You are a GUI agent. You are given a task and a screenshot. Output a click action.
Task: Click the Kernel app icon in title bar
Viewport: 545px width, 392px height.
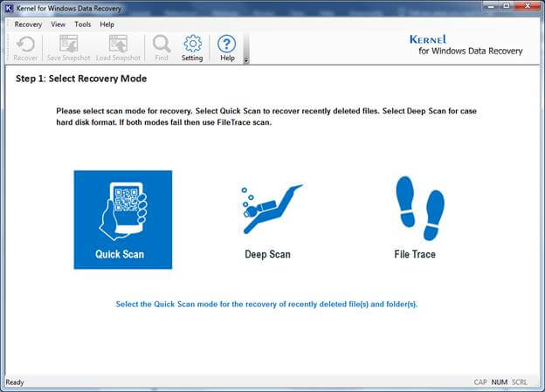[9, 8]
